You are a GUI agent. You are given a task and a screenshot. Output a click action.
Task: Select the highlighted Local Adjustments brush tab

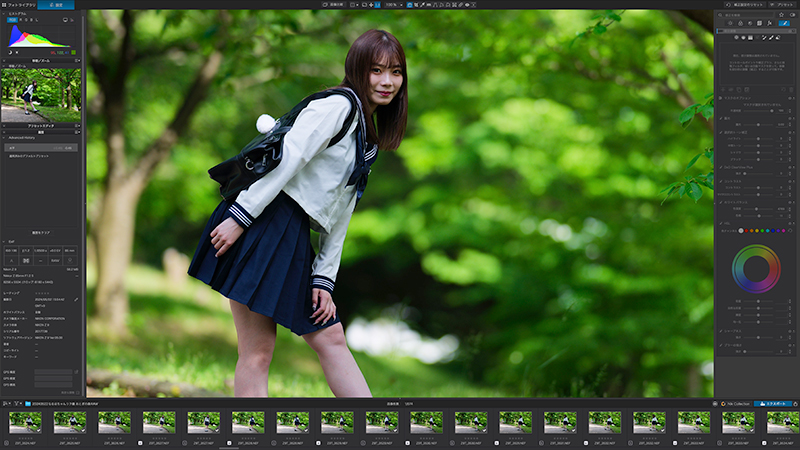pos(784,23)
